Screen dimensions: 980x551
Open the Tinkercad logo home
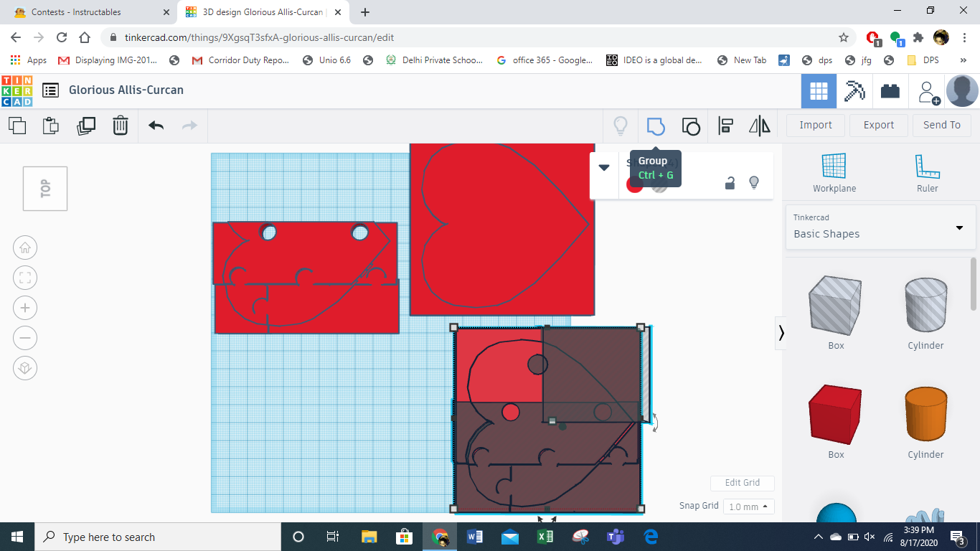tap(17, 91)
